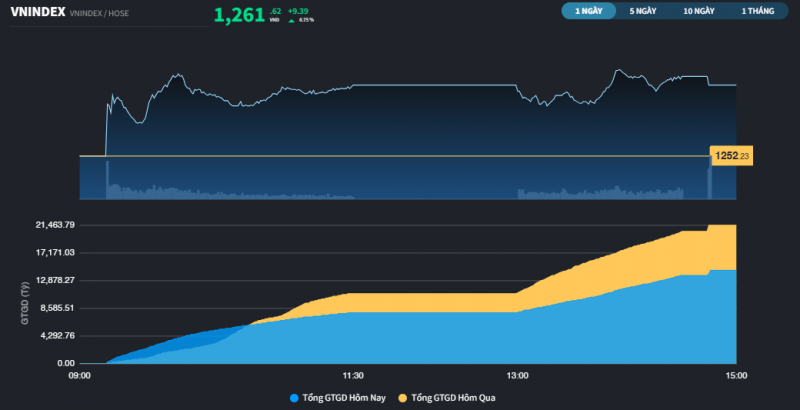Viewport: 800px width, 410px height.
Task: Click the 13:00 time axis label
Action: pos(517,376)
